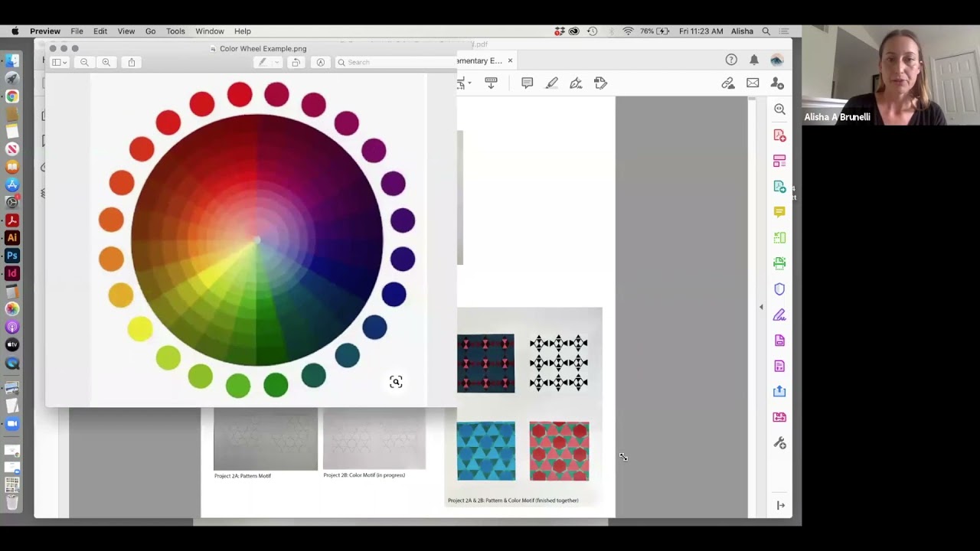Open Photoshop from the Dock
The image size is (980, 551).
click(12, 256)
